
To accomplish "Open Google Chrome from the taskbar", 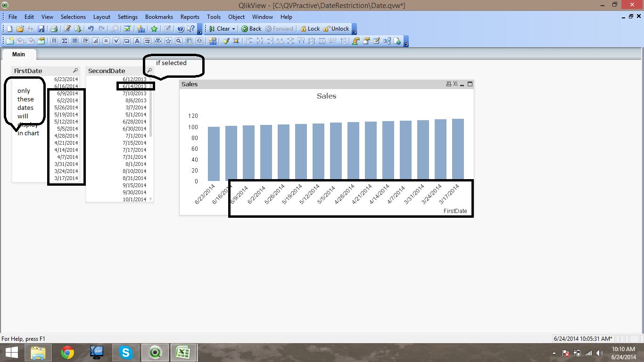I will [x=67, y=353].
